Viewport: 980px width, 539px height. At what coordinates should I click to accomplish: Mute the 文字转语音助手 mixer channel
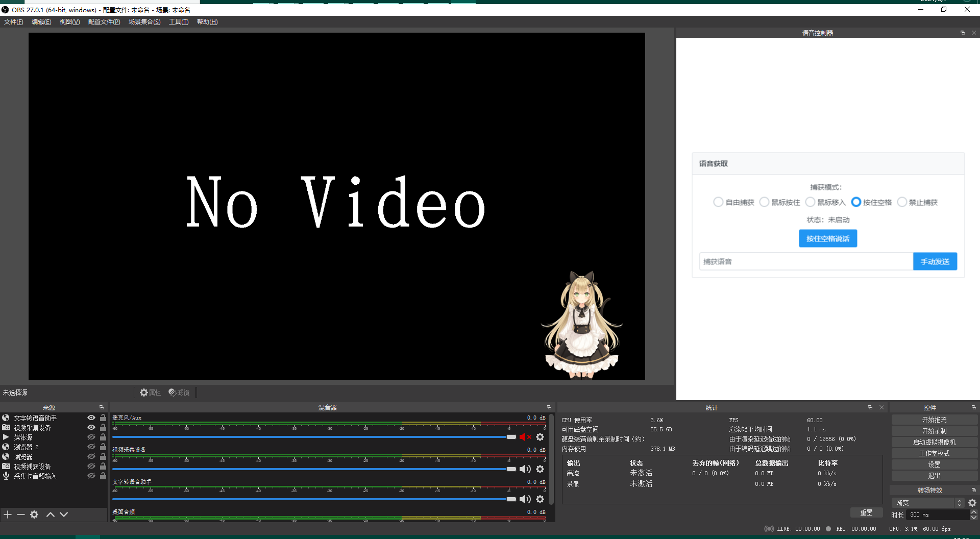coord(525,499)
